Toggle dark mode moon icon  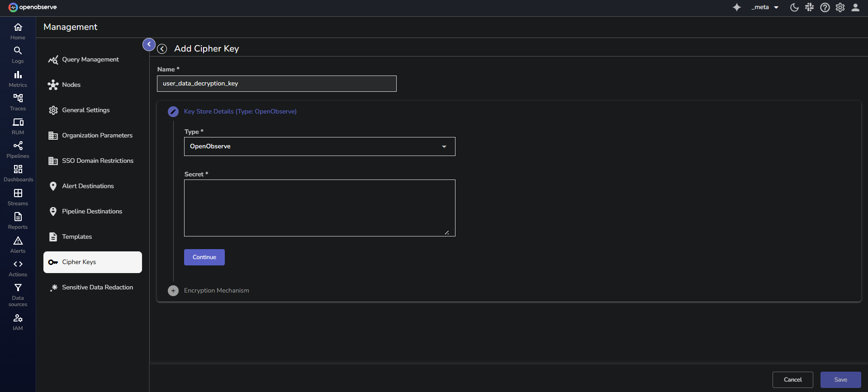pyautogui.click(x=794, y=7)
